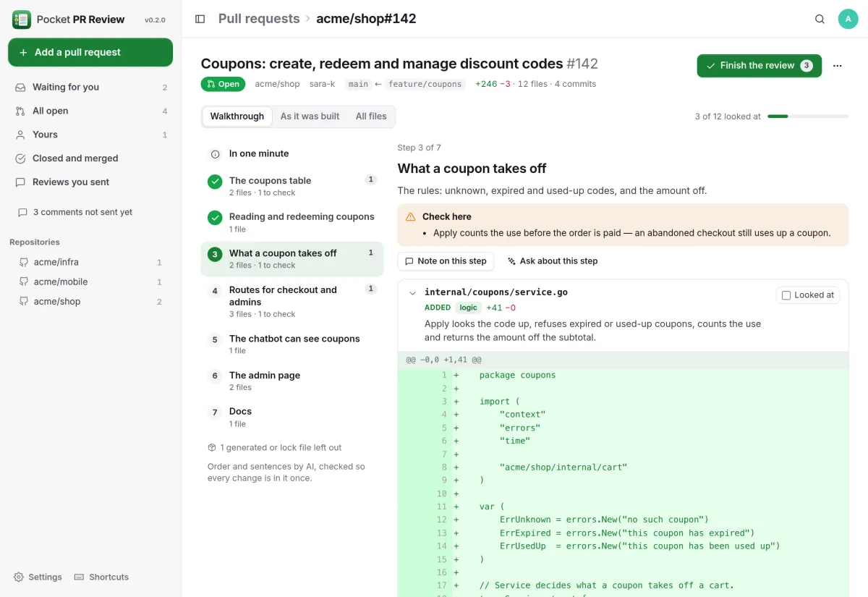The width and height of the screenshot is (868, 597).
Task: Click the logic tag on service.go
Action: pos(469,308)
